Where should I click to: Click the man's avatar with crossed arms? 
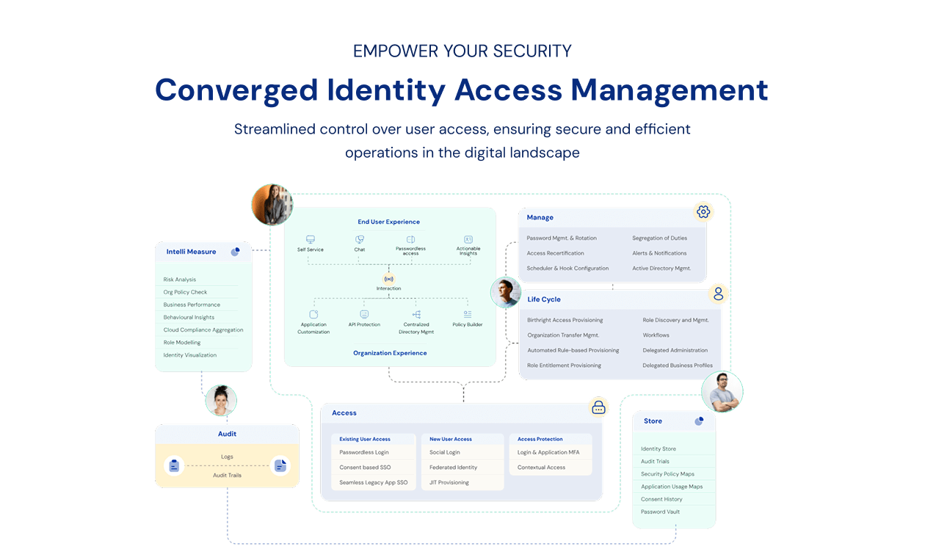(x=722, y=392)
